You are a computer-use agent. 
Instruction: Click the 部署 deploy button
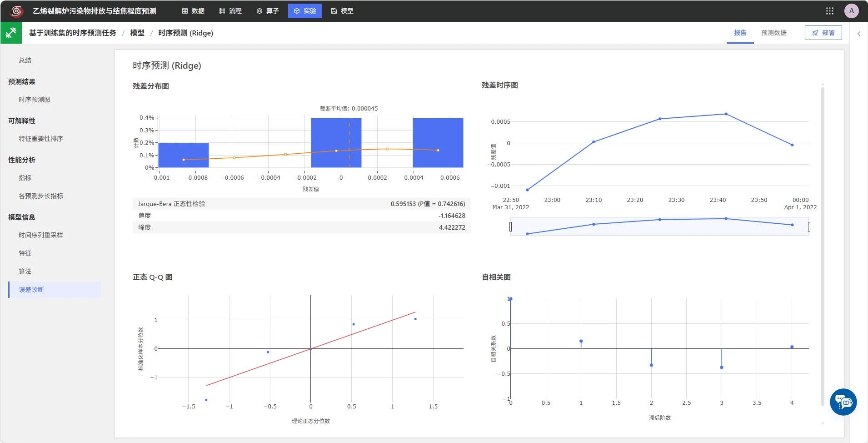point(823,33)
